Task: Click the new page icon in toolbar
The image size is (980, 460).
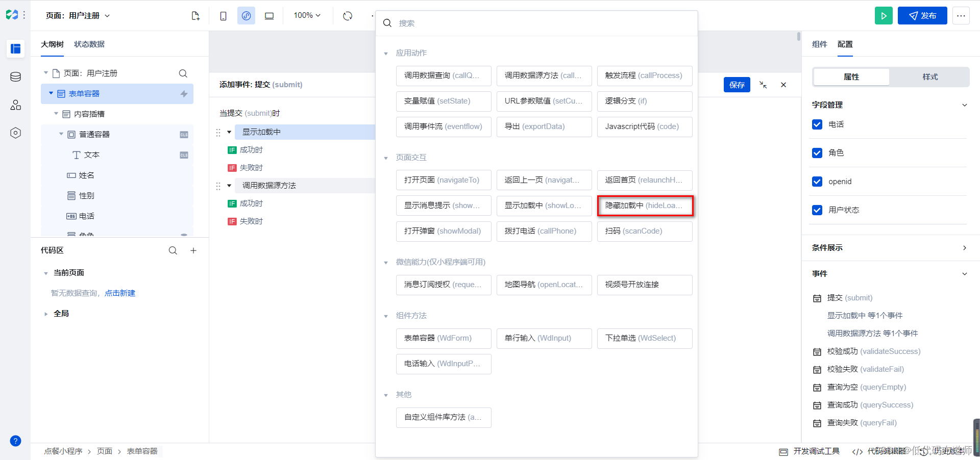Action: click(x=195, y=16)
